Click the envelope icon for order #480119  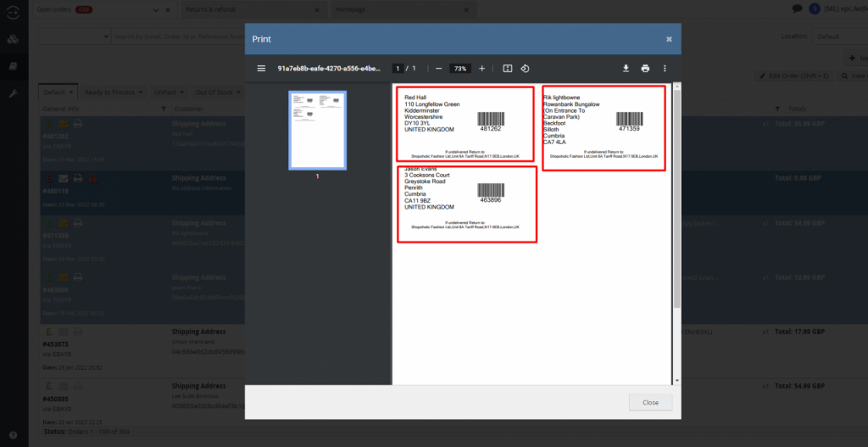[64, 178]
